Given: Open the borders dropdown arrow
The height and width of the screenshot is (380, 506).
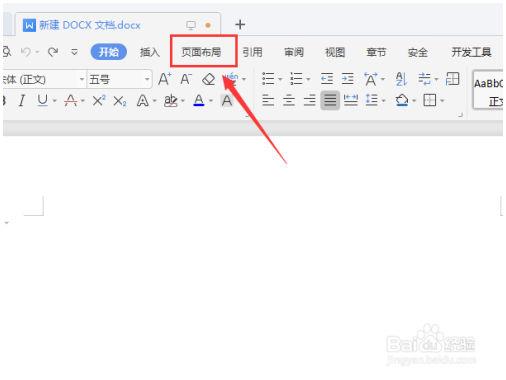Looking at the screenshot, I should click(442, 100).
